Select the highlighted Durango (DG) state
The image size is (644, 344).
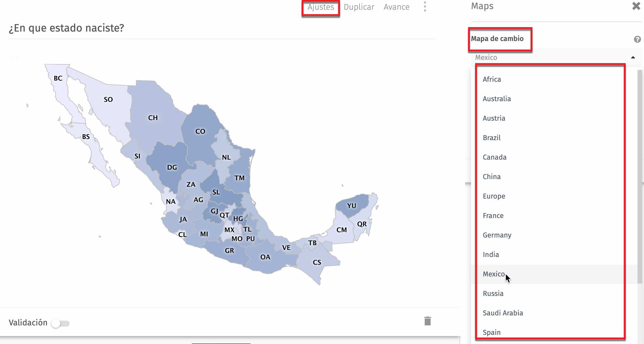click(172, 167)
